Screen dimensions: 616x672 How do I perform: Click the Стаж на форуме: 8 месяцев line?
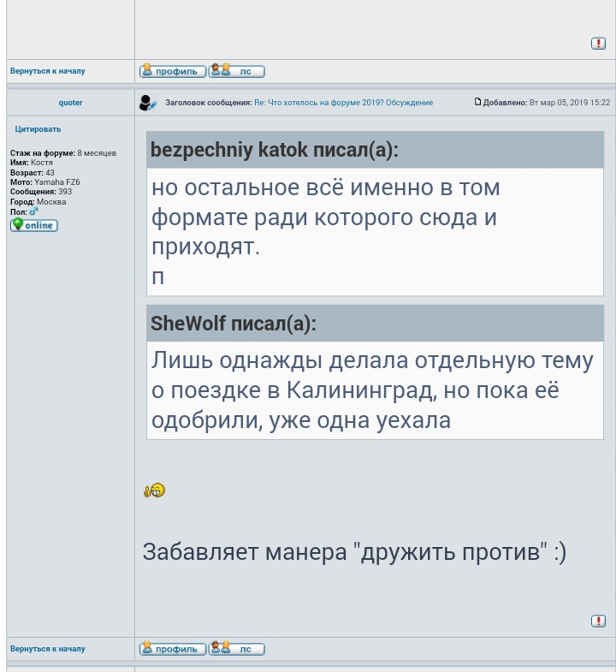[63, 153]
